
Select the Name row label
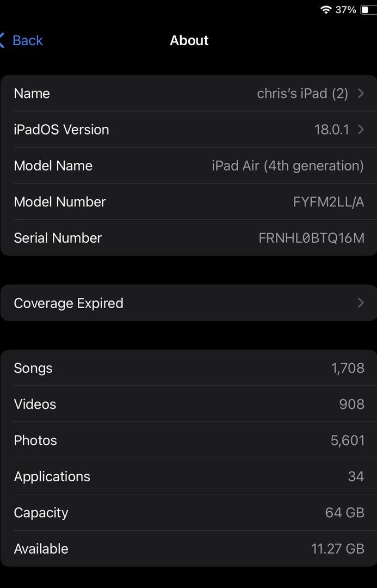tap(32, 94)
